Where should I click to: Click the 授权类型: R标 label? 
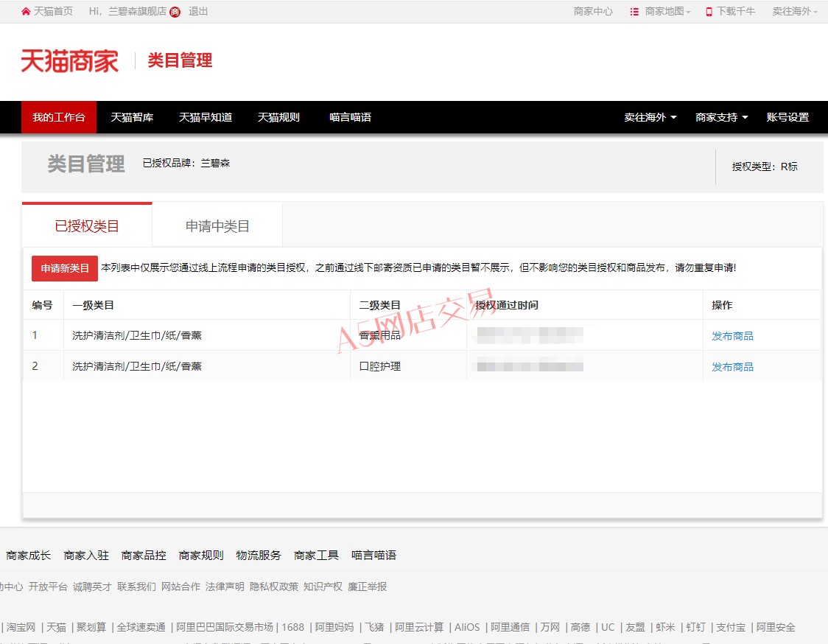coord(765,167)
